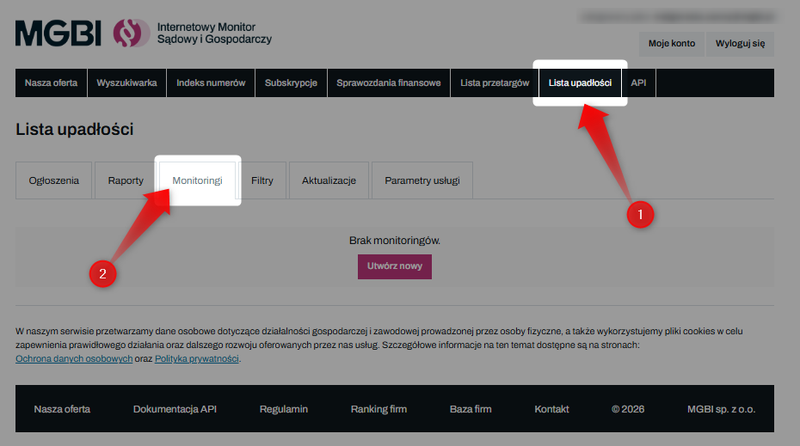This screenshot has height=446, width=800.
Task: Open Moje konto button
Action: pyautogui.click(x=671, y=44)
